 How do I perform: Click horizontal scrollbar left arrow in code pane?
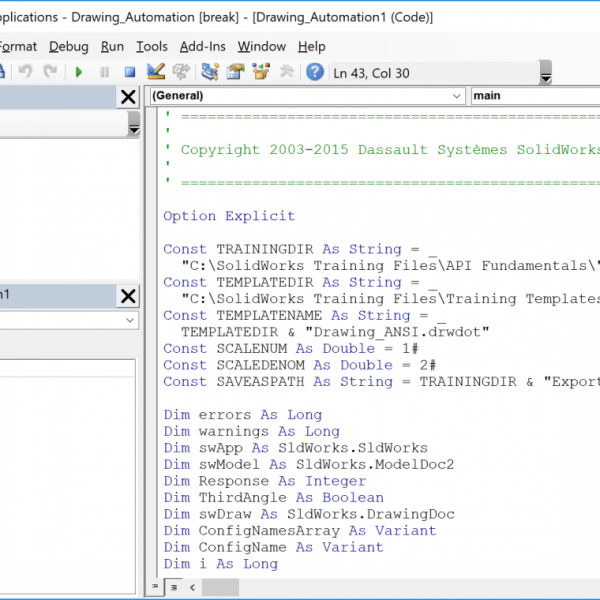(x=192, y=587)
